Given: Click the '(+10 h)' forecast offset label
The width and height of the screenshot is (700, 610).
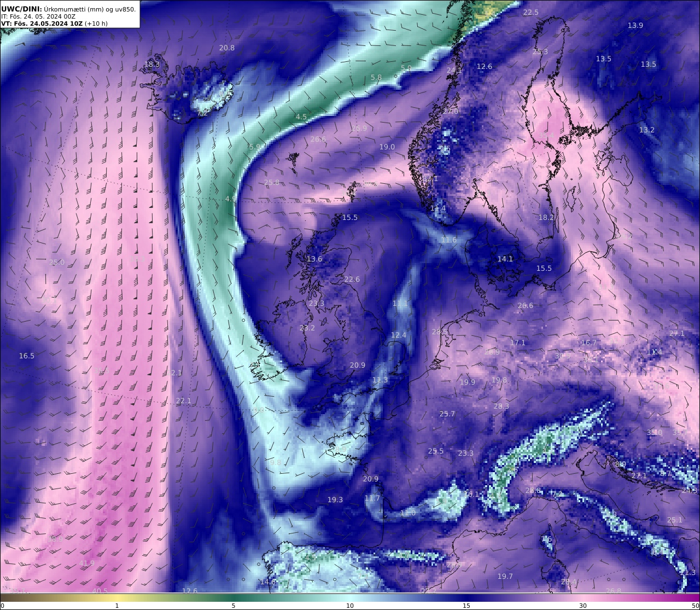Looking at the screenshot, I should coord(96,24).
